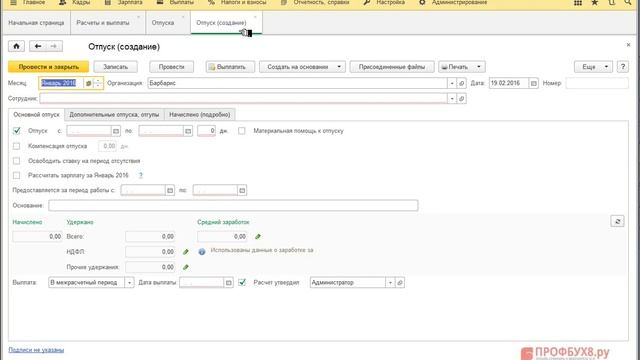This screenshot has height=360, width=640.
Task: Click the recalculate refresh icon
Action: [617, 221]
